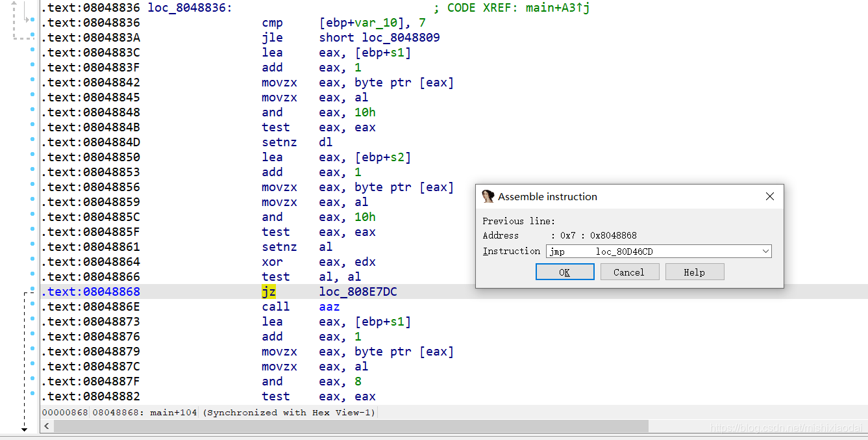Click setnz dl instruction
This screenshot has height=440, width=868.
pyautogui.click(x=297, y=142)
